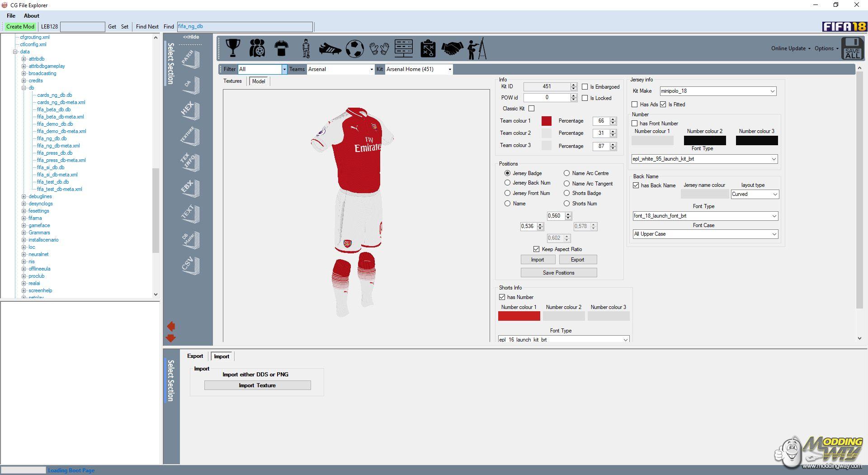The image size is (868, 475).
Task: Open the kit shirt editor icon
Action: [281, 48]
